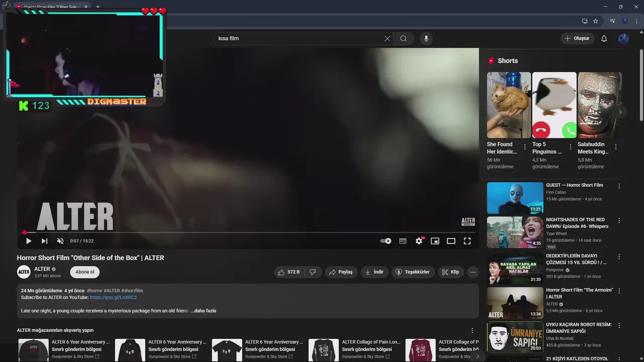Viewport: 644px width, 362px height.
Task: Click the Klip button
Action: click(x=450, y=272)
